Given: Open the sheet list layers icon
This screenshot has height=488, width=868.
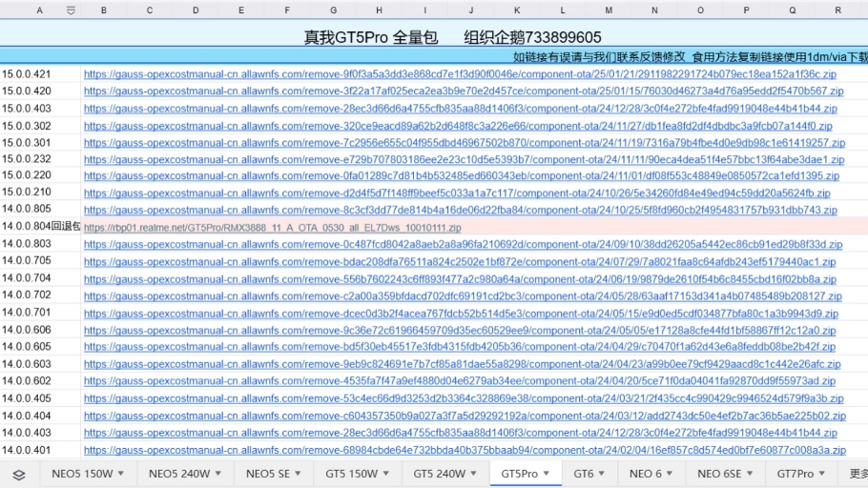Looking at the screenshot, I should coord(19,475).
